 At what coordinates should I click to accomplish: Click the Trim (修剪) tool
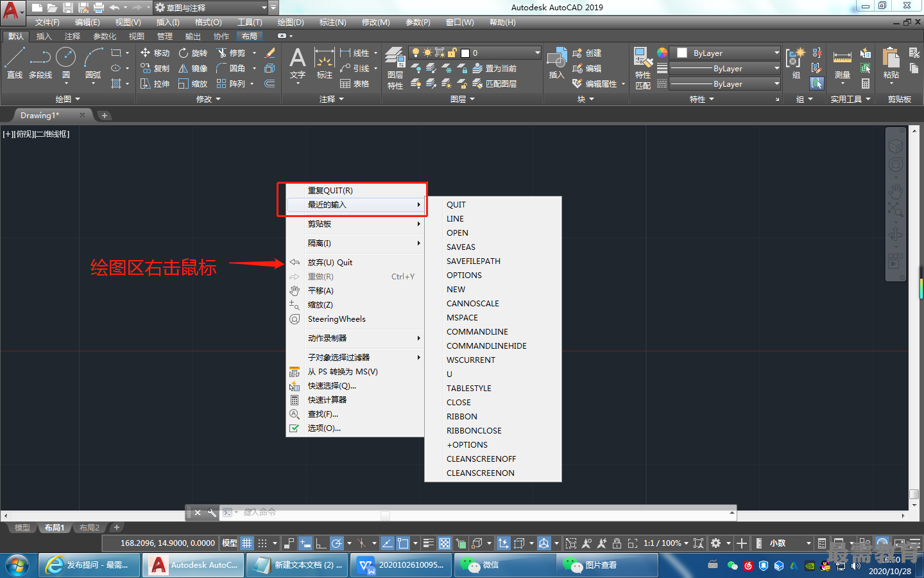[232, 53]
